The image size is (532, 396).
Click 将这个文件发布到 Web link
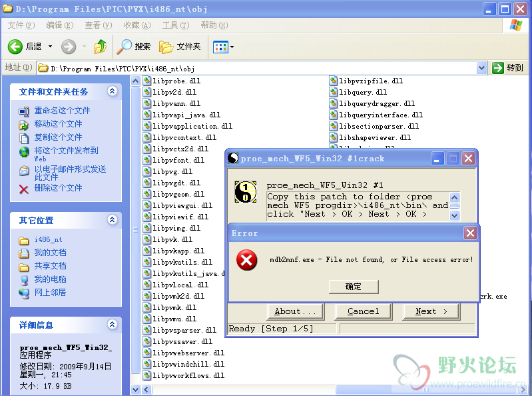click(66, 154)
